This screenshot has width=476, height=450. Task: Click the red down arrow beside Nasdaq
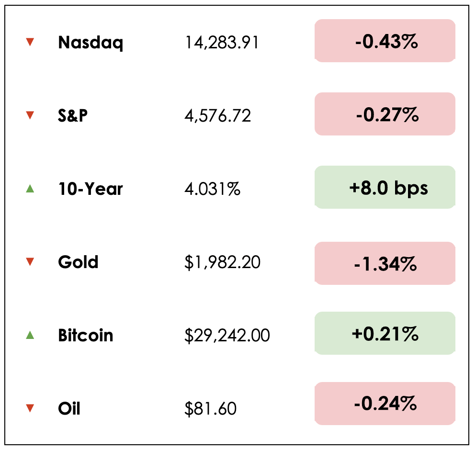30,43
